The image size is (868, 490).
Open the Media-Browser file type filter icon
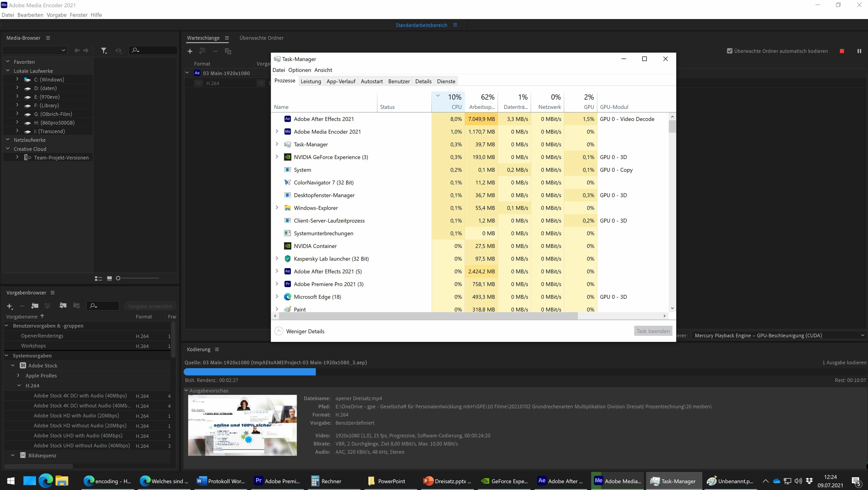pos(104,51)
